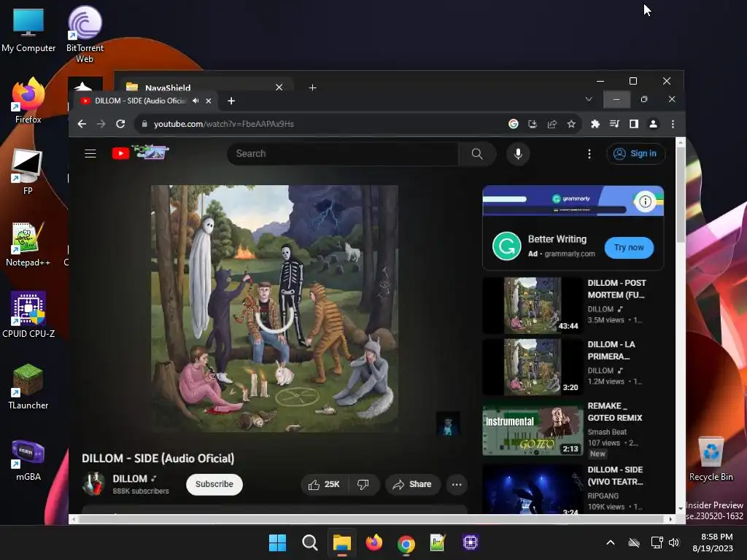Viewport: 747px width, 560px height.
Task: Click the video album artwork player
Action: tap(274, 308)
